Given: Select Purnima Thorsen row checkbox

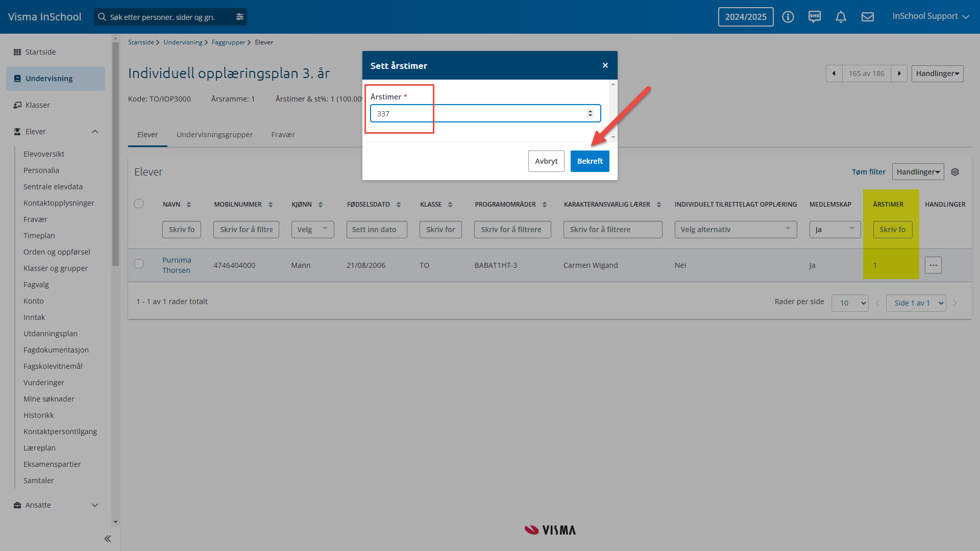Looking at the screenshot, I should tap(139, 264).
